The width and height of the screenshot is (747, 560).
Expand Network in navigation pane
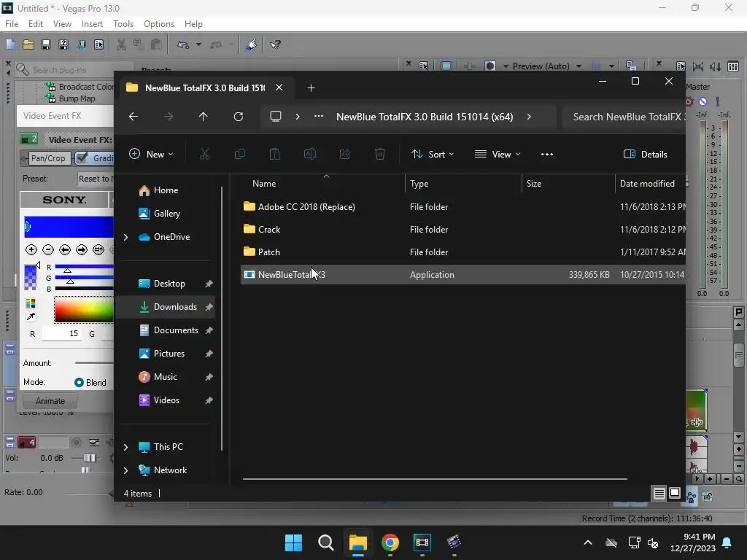click(125, 470)
